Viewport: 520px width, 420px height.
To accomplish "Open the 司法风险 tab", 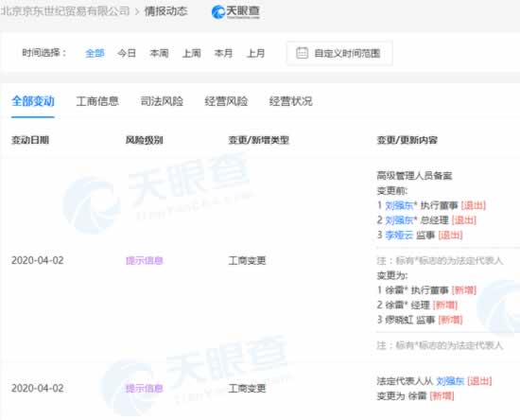I will (x=162, y=101).
